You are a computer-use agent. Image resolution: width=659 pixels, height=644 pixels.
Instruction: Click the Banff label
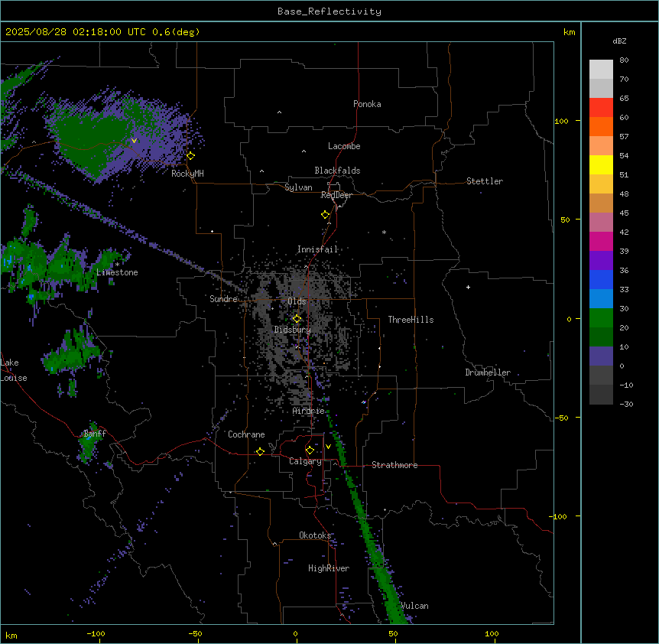95,434
